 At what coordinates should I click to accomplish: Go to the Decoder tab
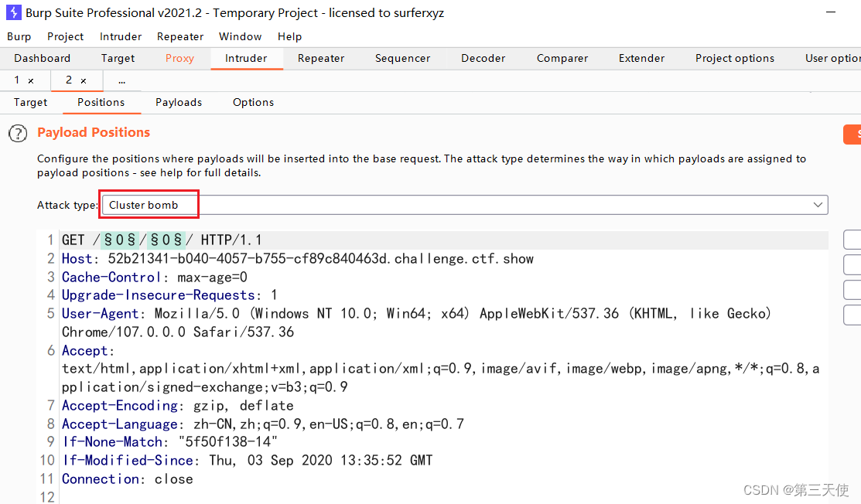[x=483, y=58]
